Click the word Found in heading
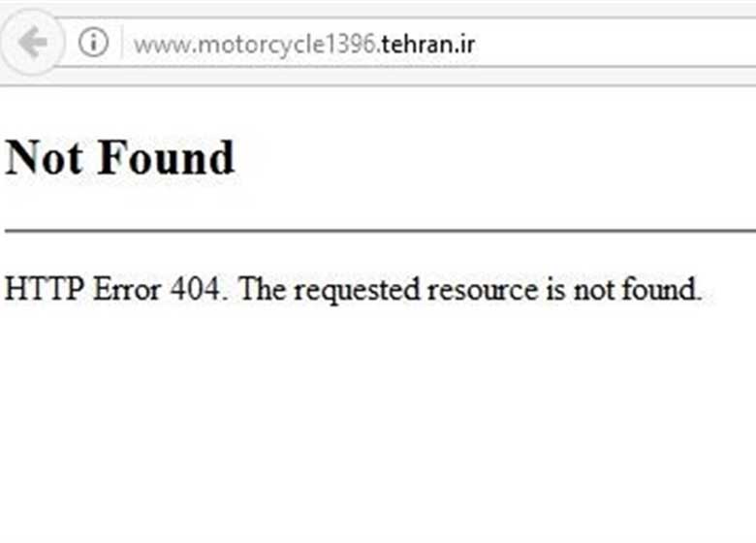Screen dimensions: 756x543 (167, 157)
